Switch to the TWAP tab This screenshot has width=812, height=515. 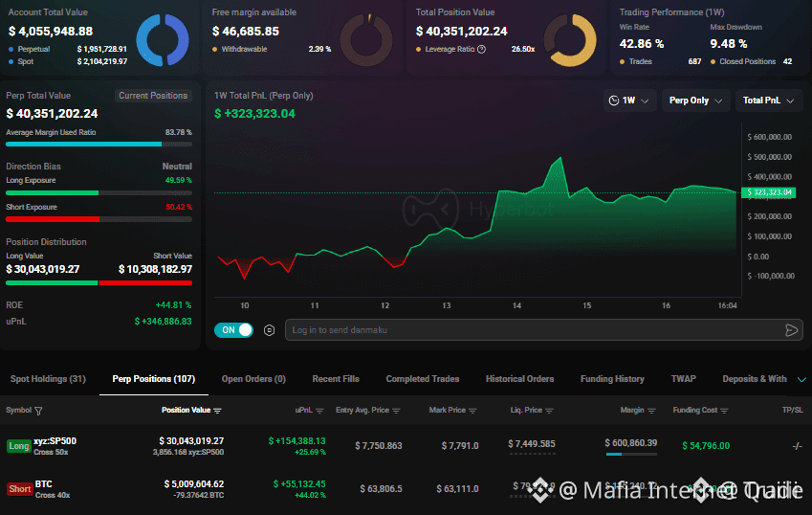(x=684, y=379)
